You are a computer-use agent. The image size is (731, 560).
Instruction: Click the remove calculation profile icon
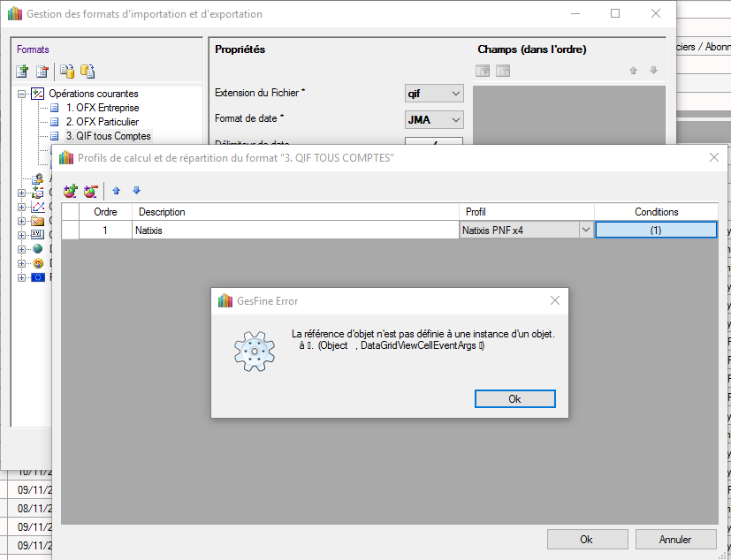(x=90, y=190)
